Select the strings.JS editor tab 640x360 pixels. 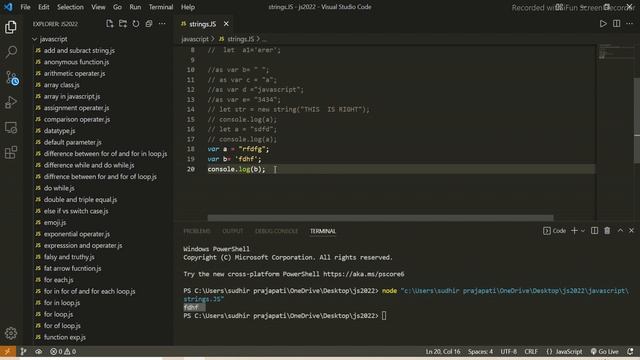(x=202, y=24)
